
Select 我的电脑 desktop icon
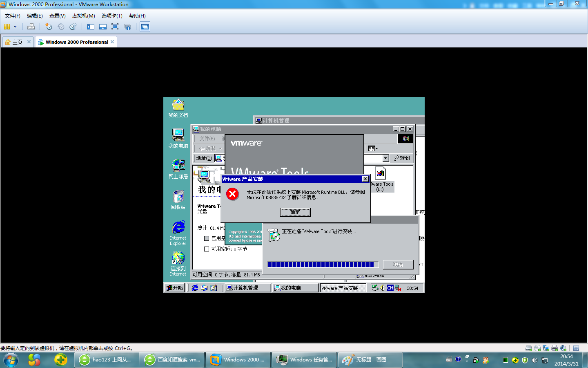coord(178,138)
